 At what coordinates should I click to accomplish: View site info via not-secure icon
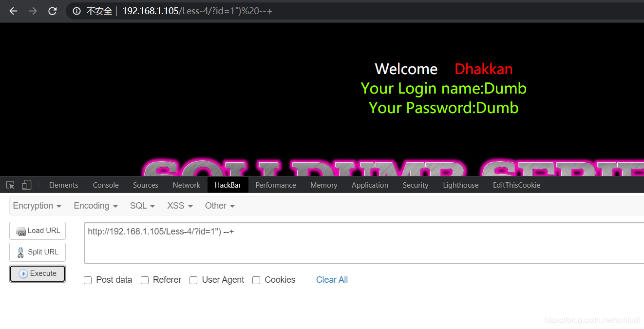point(77,11)
